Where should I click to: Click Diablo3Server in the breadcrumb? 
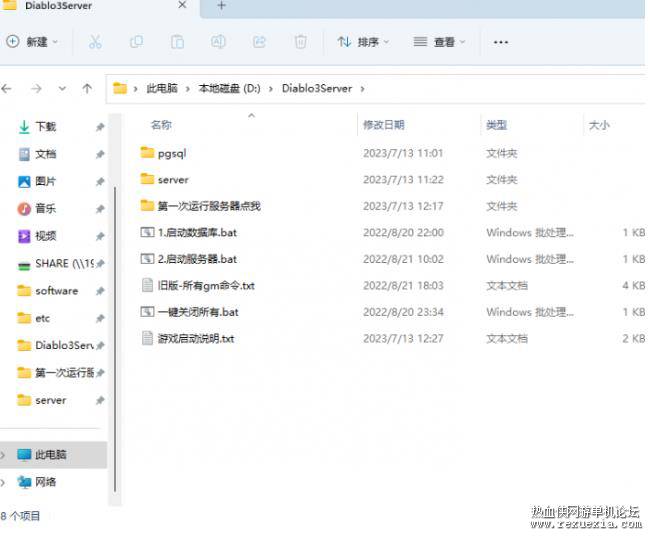(317, 88)
